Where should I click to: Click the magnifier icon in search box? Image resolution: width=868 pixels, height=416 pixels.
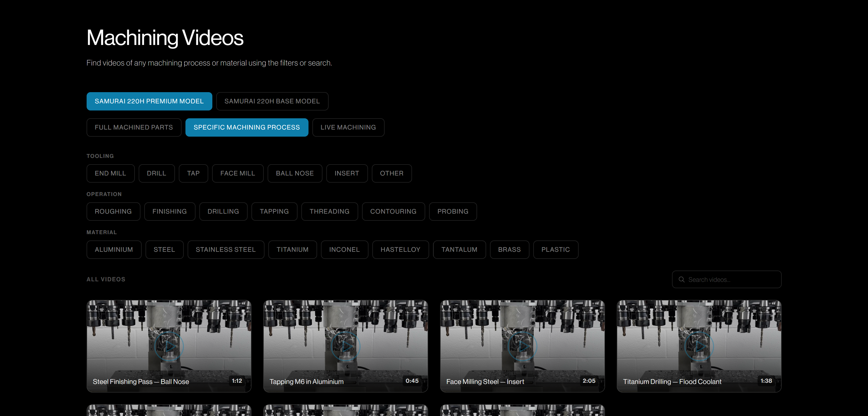(x=681, y=280)
